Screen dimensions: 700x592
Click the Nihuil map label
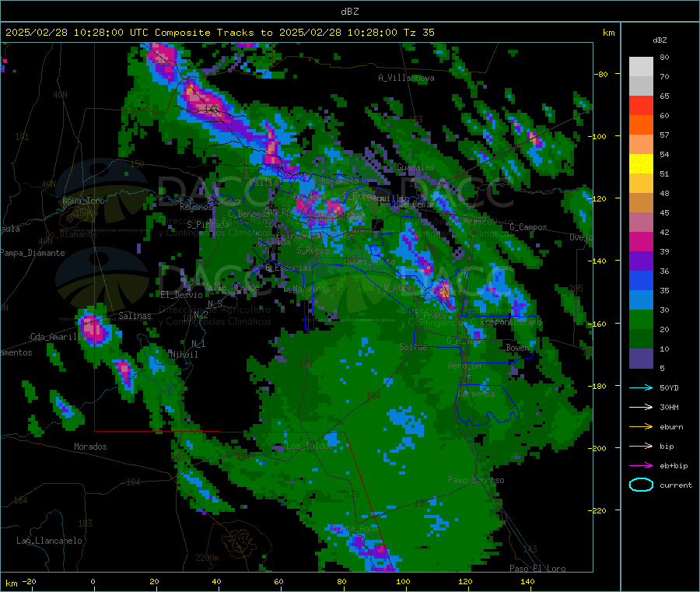coord(184,355)
